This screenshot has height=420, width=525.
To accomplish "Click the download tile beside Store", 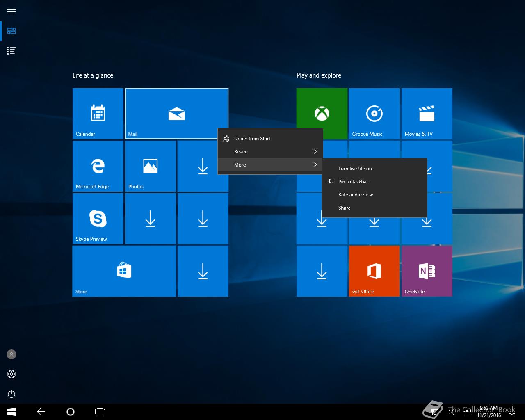I will [203, 271].
